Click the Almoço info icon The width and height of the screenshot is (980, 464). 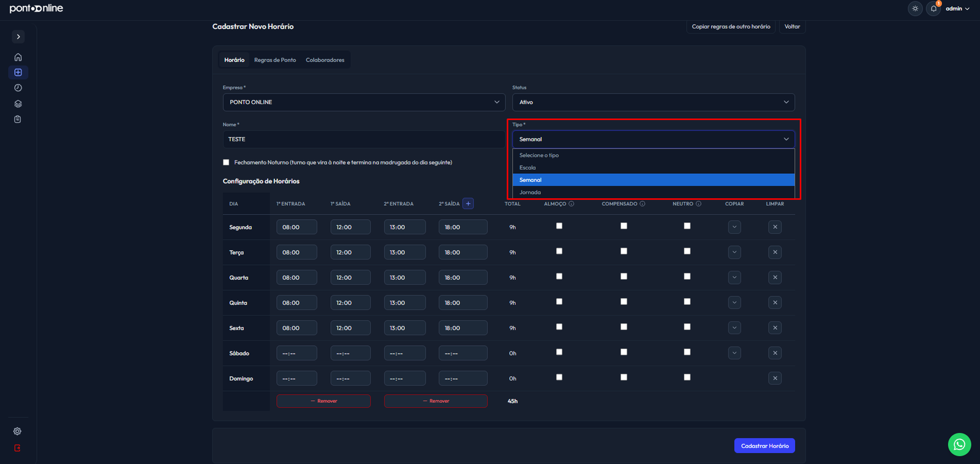pos(571,204)
